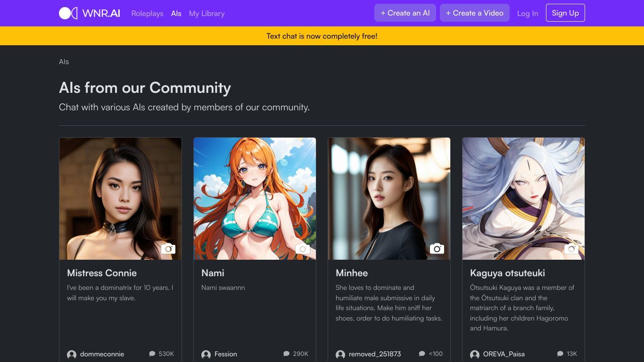Click chat bubble icon next to 290K
This screenshot has height=362, width=644.
(x=287, y=354)
